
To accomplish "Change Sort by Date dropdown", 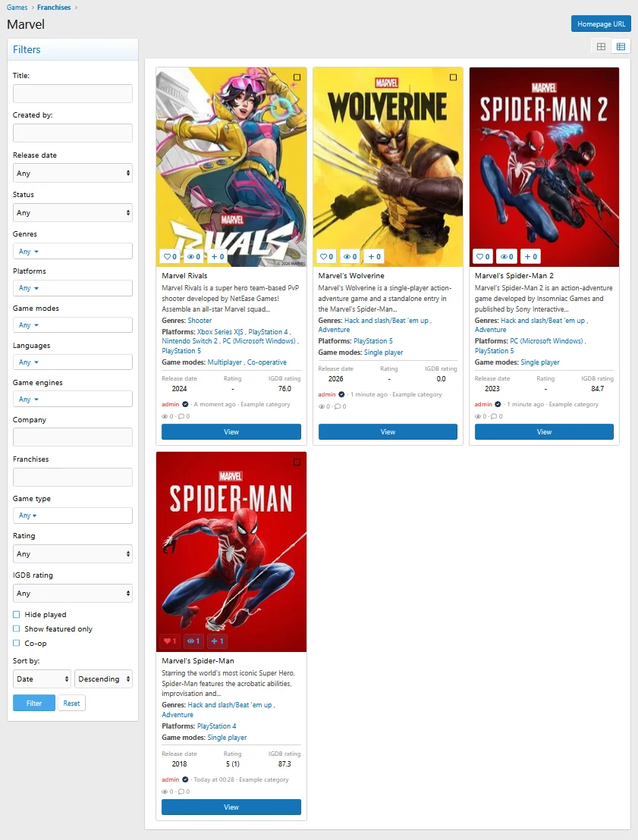I will [42, 679].
